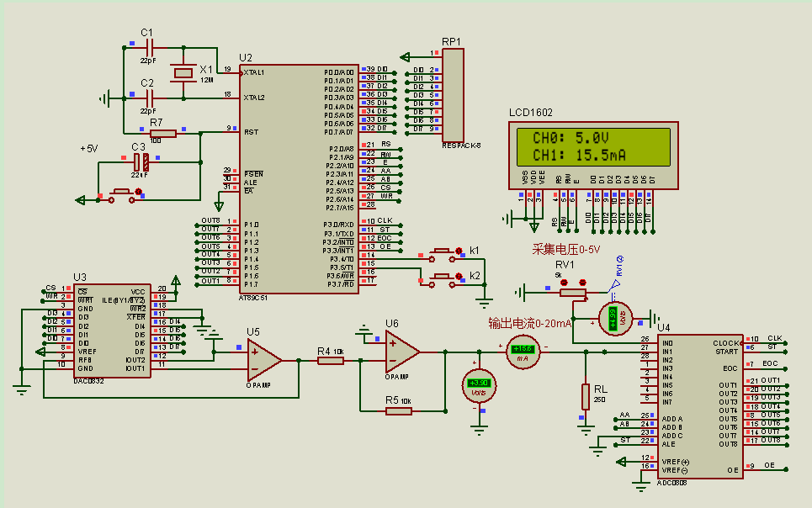This screenshot has width=812, height=508.
Task: Select the milliammeter reading +15.6 mA
Action: pyautogui.click(x=523, y=352)
